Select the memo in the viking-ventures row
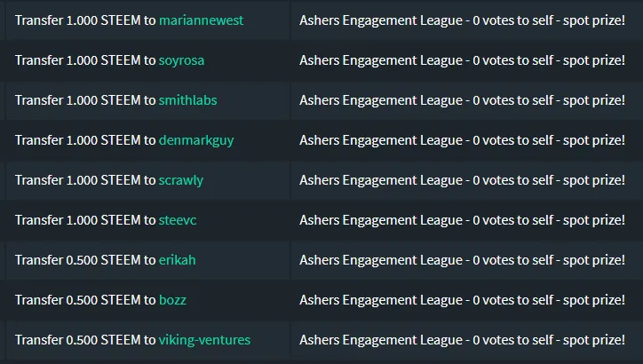Viewport: 643px width, 364px height. pyautogui.click(x=462, y=340)
